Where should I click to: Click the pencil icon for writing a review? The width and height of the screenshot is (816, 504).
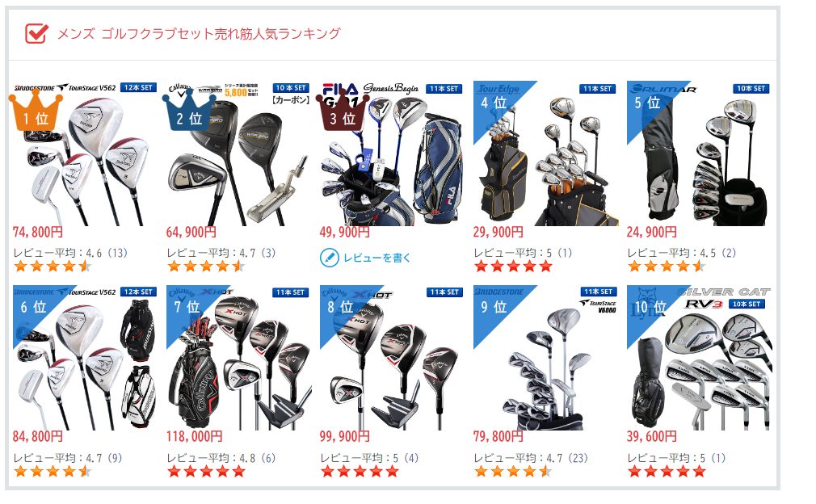330,258
